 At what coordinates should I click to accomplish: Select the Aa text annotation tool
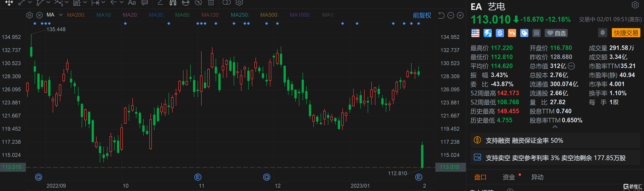click(x=132, y=3)
